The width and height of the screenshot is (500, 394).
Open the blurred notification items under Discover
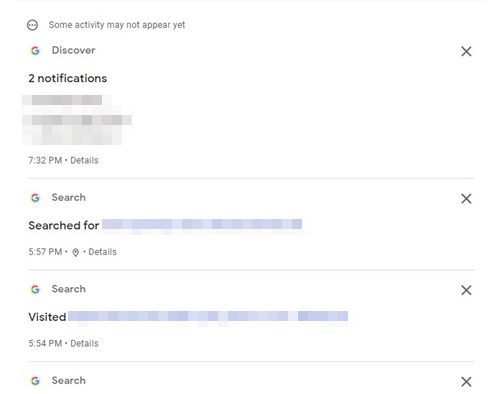[77, 120]
